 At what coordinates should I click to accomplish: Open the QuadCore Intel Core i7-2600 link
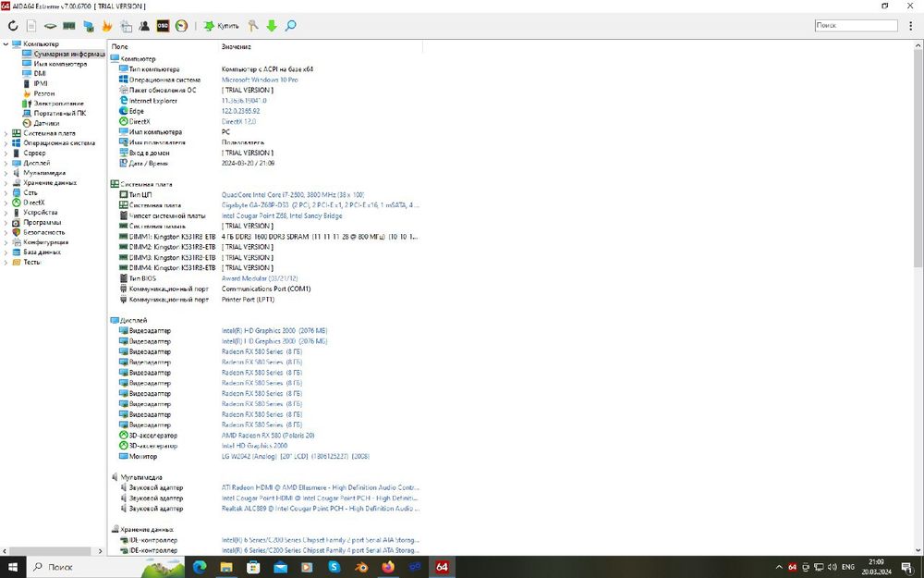[293, 194]
